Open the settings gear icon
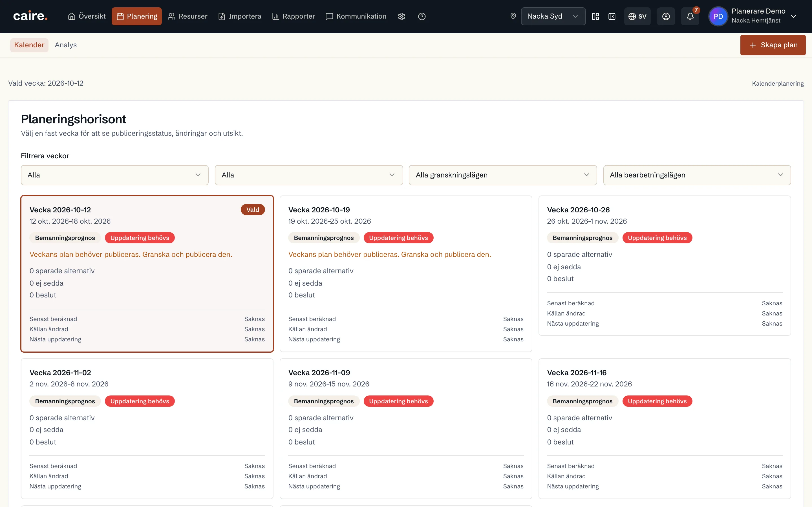The height and width of the screenshot is (507, 812). click(401, 16)
